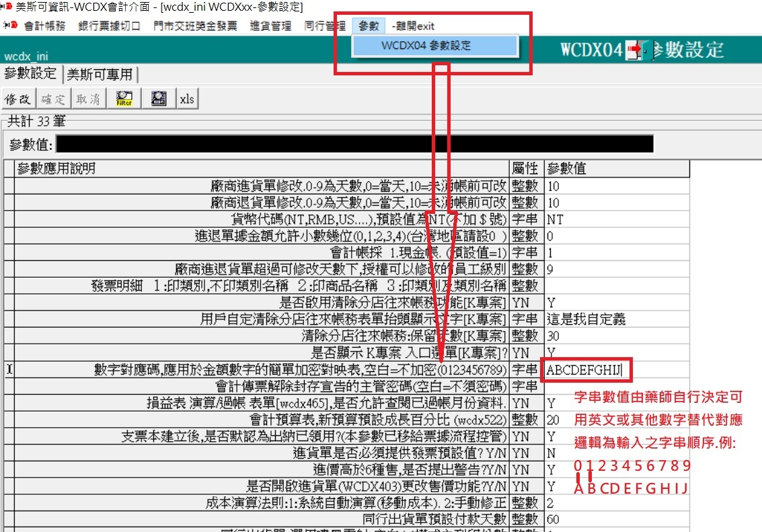This screenshot has width=762, height=532.
Task: Click the Filter icon in the toolbar
Action: coord(124,99)
